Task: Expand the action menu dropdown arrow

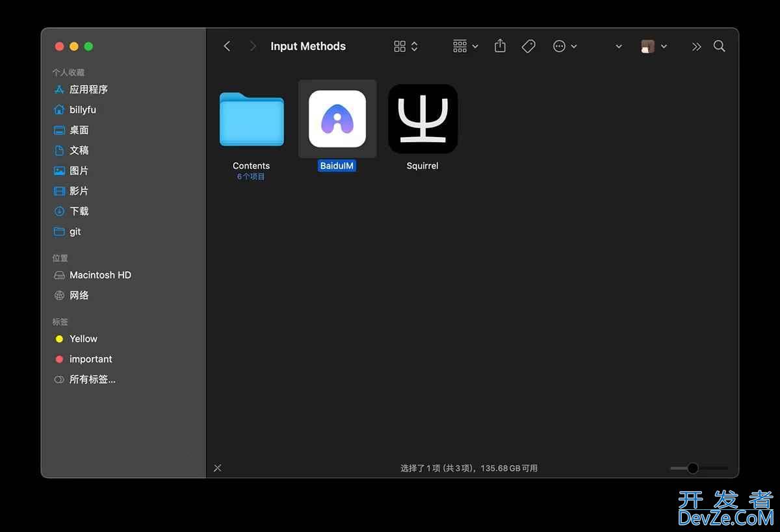Action: (x=574, y=46)
